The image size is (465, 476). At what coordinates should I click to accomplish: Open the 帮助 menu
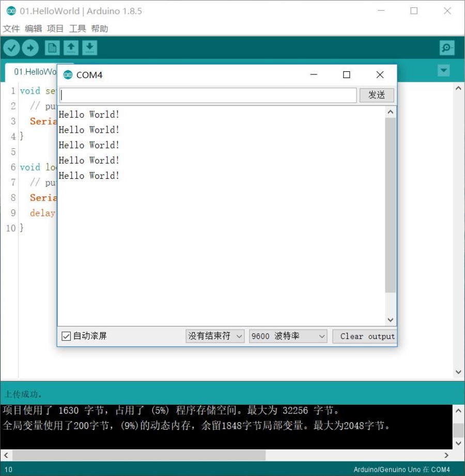click(x=100, y=28)
